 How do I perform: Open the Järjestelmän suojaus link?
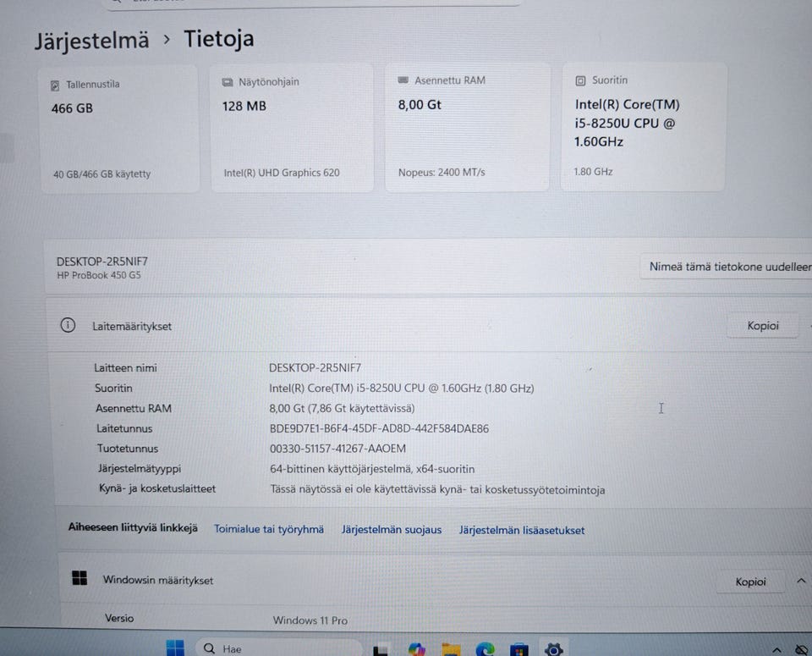[392, 530]
